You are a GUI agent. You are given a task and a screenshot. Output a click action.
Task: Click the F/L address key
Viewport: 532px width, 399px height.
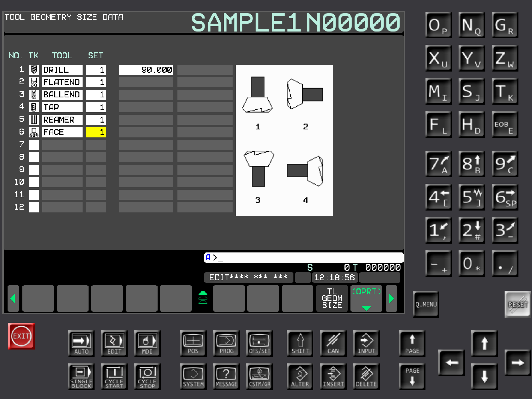click(439, 124)
